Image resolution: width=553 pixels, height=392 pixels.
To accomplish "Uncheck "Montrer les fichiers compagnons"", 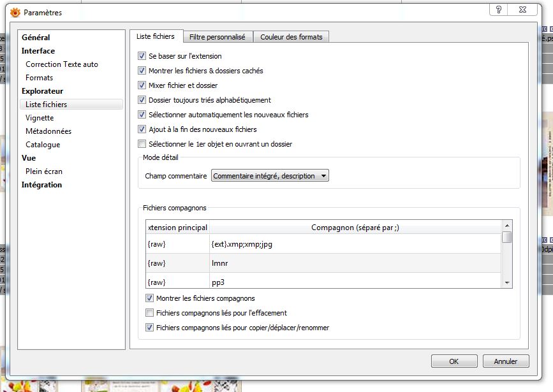I will [149, 298].
